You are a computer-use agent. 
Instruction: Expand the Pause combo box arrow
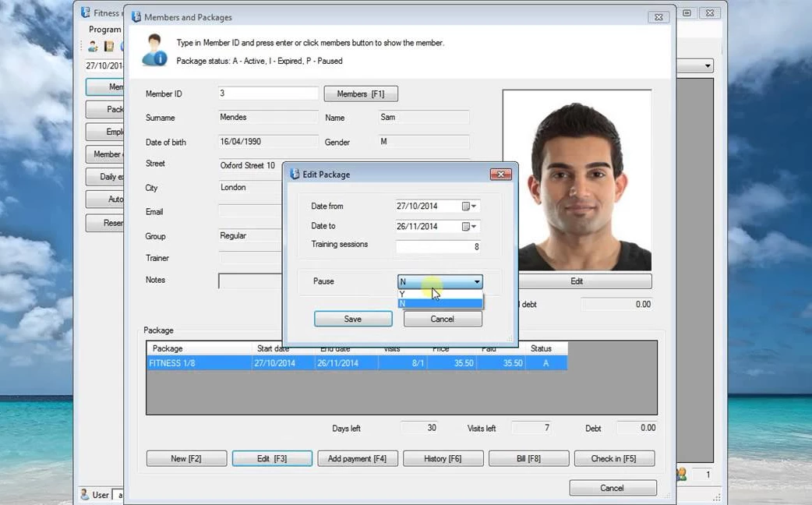pos(477,282)
